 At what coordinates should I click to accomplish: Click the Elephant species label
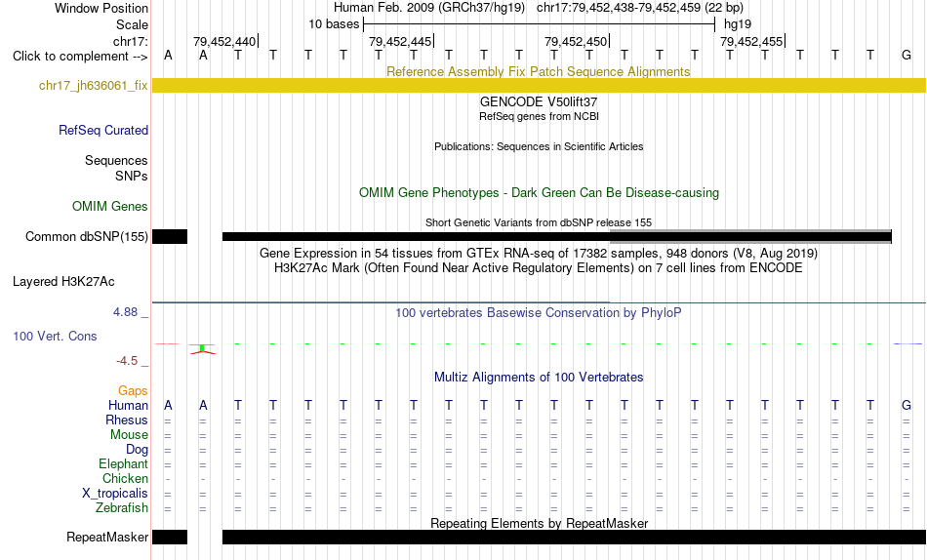click(x=123, y=463)
